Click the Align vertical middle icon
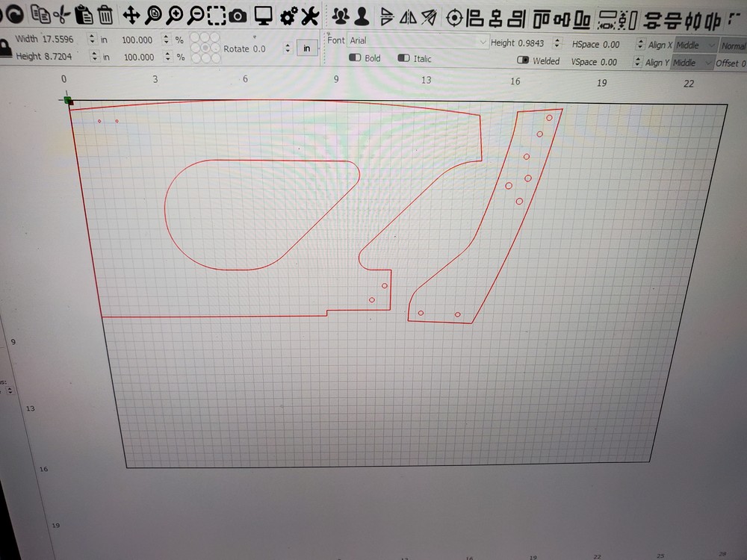 (x=562, y=20)
